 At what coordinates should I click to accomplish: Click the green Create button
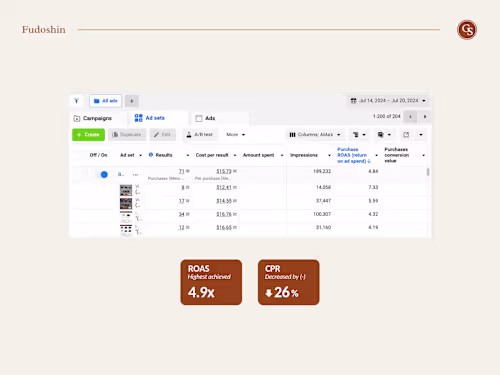tap(88, 135)
